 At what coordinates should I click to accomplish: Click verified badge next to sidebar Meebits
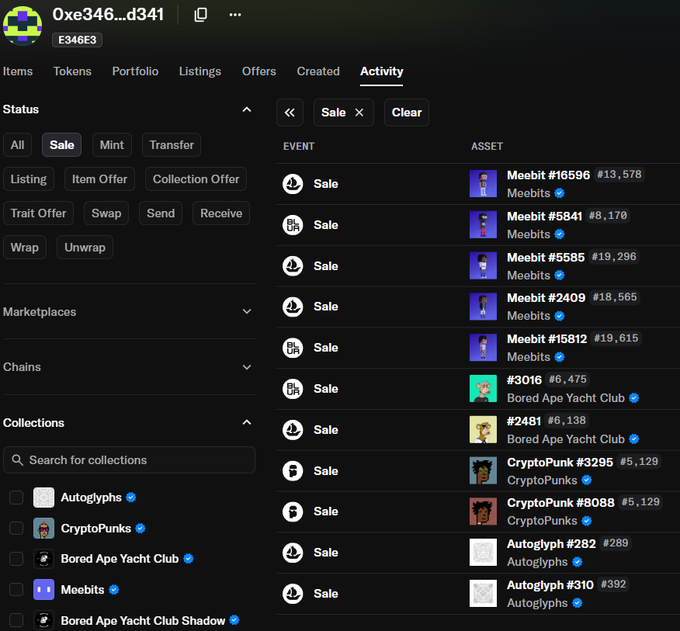(x=114, y=590)
